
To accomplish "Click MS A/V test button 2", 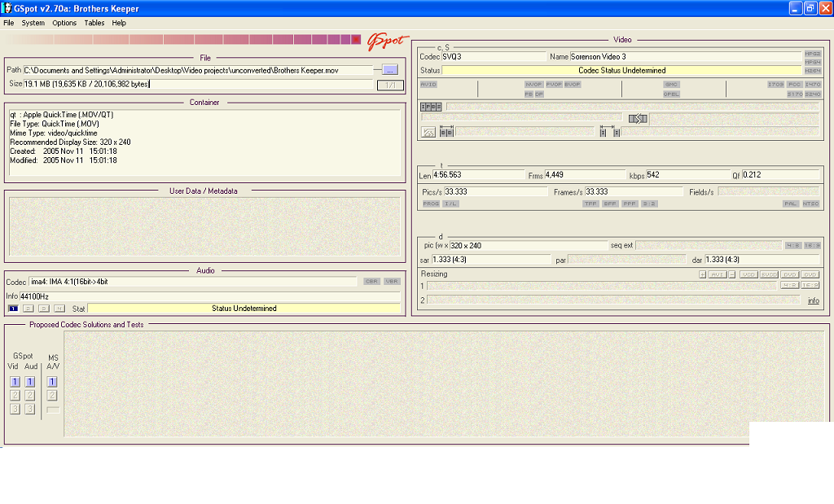I will [x=51, y=395].
